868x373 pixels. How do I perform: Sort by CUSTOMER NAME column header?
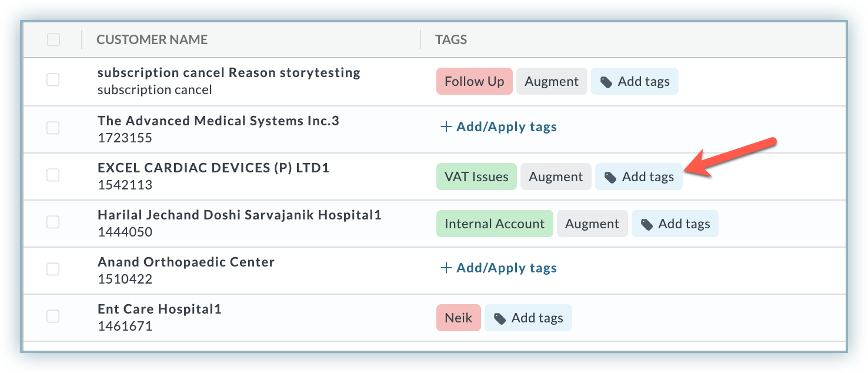[152, 40]
